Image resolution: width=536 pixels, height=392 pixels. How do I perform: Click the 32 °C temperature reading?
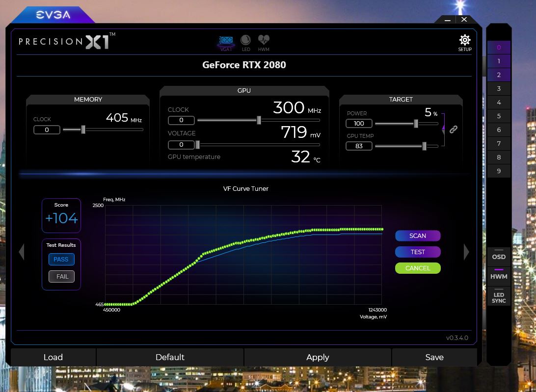pos(306,157)
